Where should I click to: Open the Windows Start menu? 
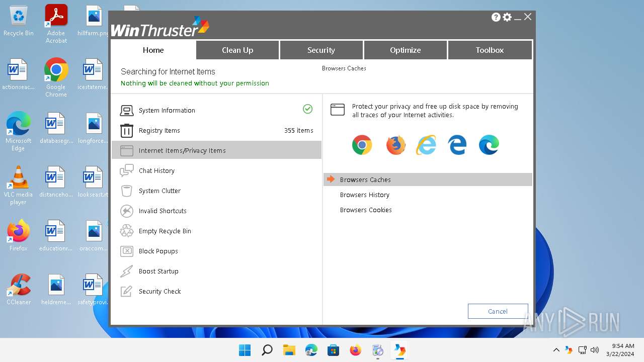pos(245,350)
